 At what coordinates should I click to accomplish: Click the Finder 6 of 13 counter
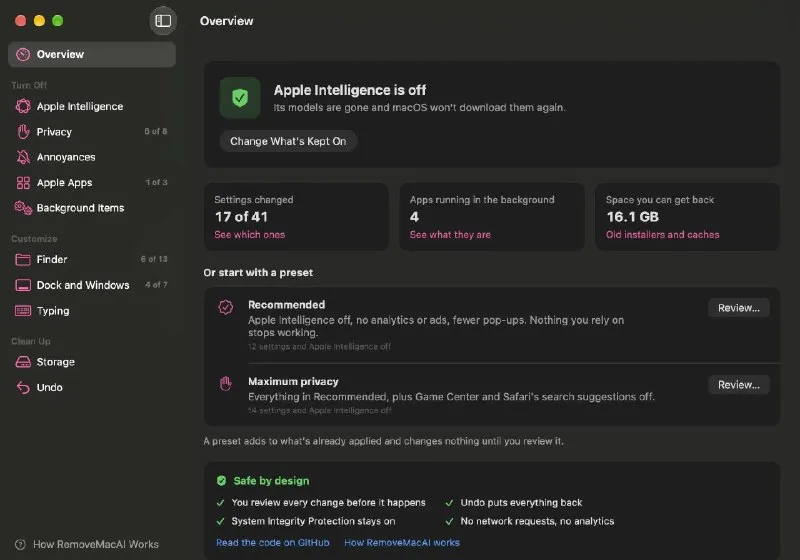pos(154,260)
